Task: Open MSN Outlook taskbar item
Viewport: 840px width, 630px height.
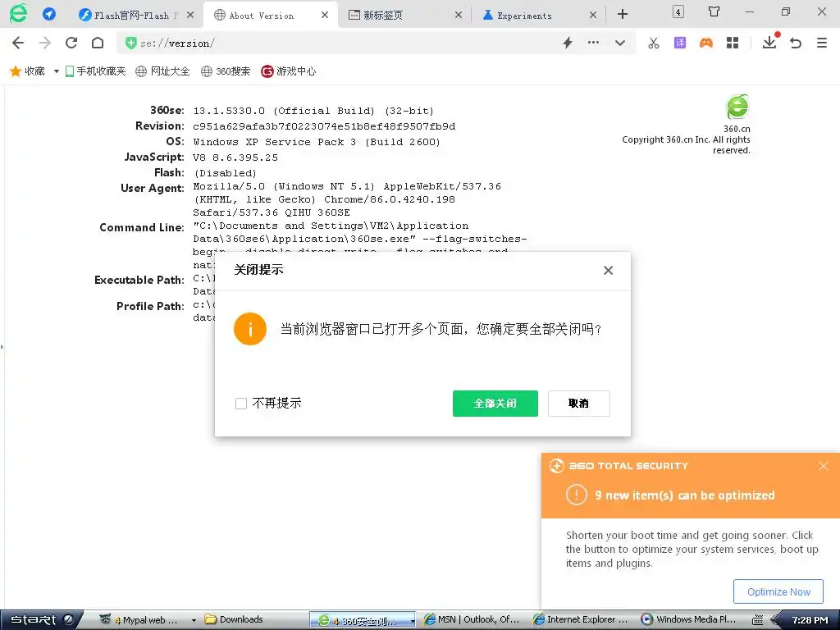Action: coord(472,620)
